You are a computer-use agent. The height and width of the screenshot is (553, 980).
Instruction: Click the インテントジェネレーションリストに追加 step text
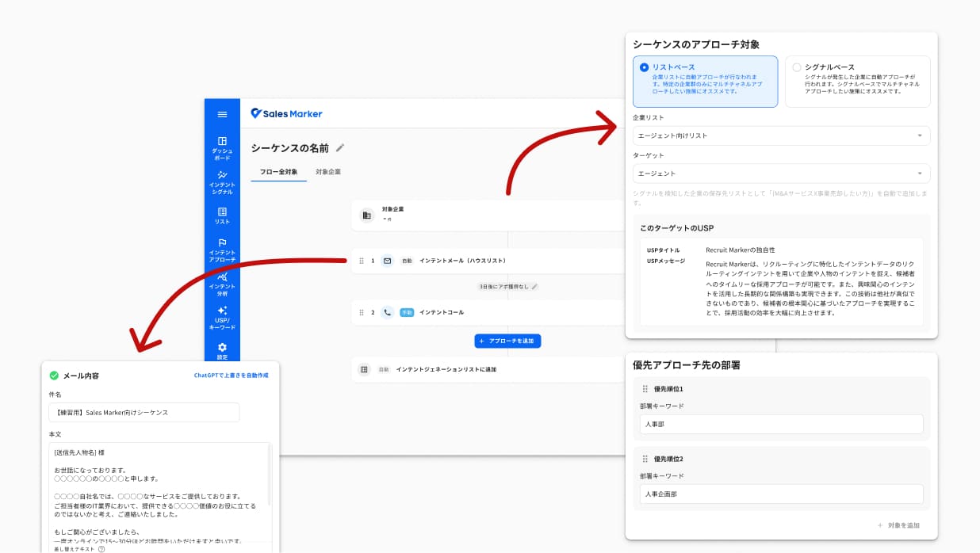point(446,369)
